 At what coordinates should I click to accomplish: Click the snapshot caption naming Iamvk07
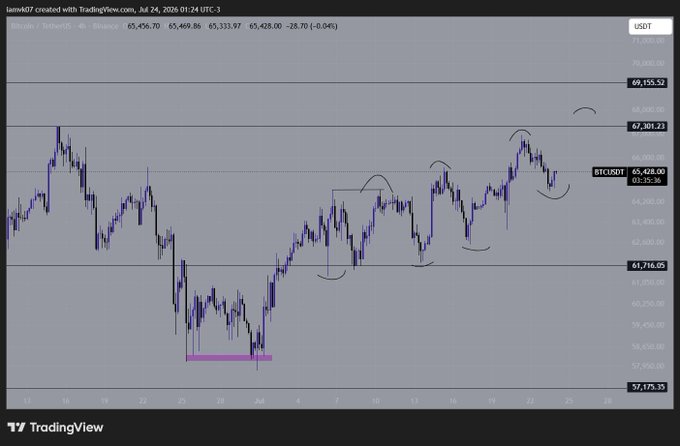pyautogui.click(x=113, y=10)
